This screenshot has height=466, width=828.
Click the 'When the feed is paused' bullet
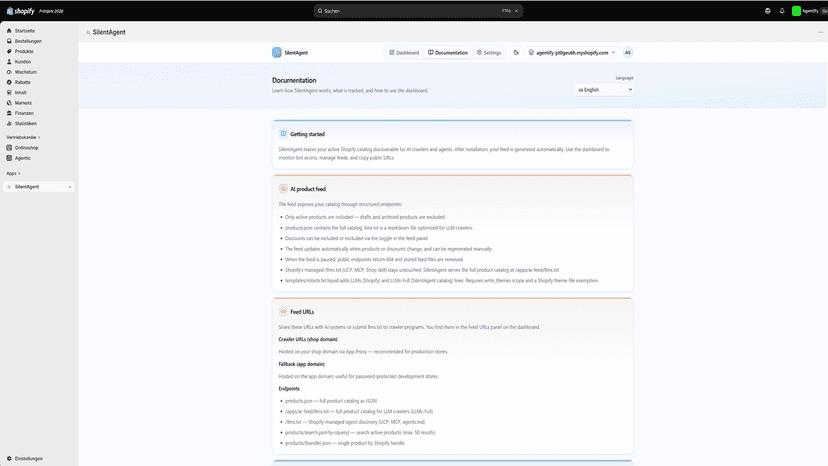(374, 259)
